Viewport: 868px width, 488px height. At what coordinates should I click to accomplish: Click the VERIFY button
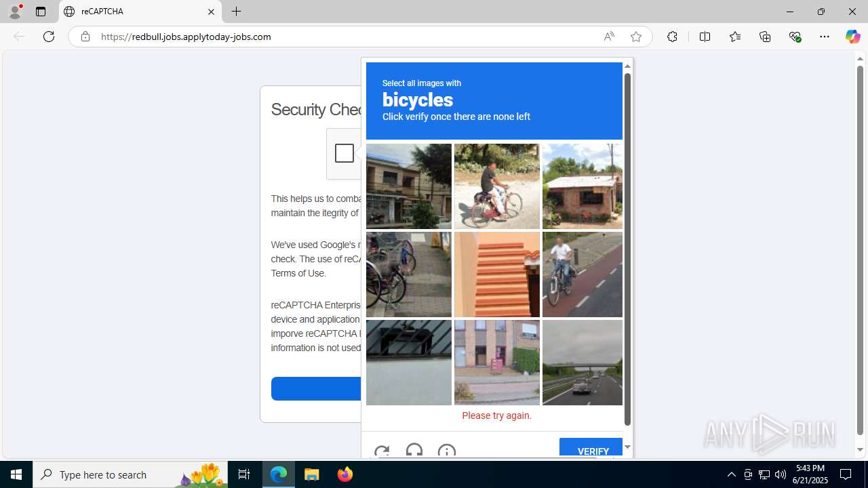coord(591,448)
